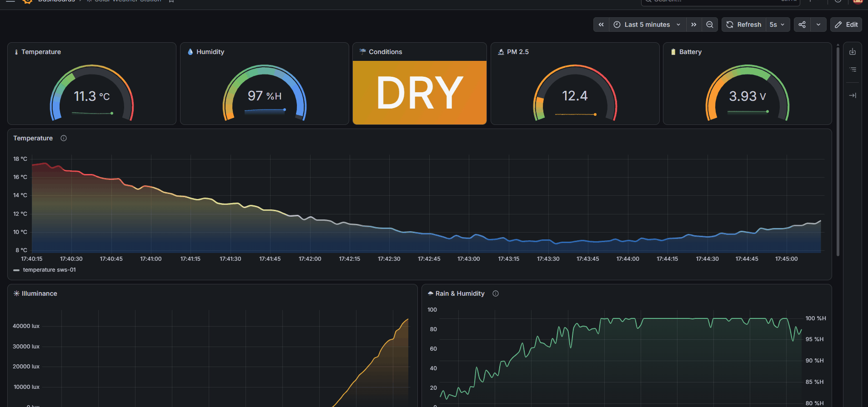Viewport: 868px width, 407px height.
Task: Click the 10000 lux axis label
Action: (26, 387)
